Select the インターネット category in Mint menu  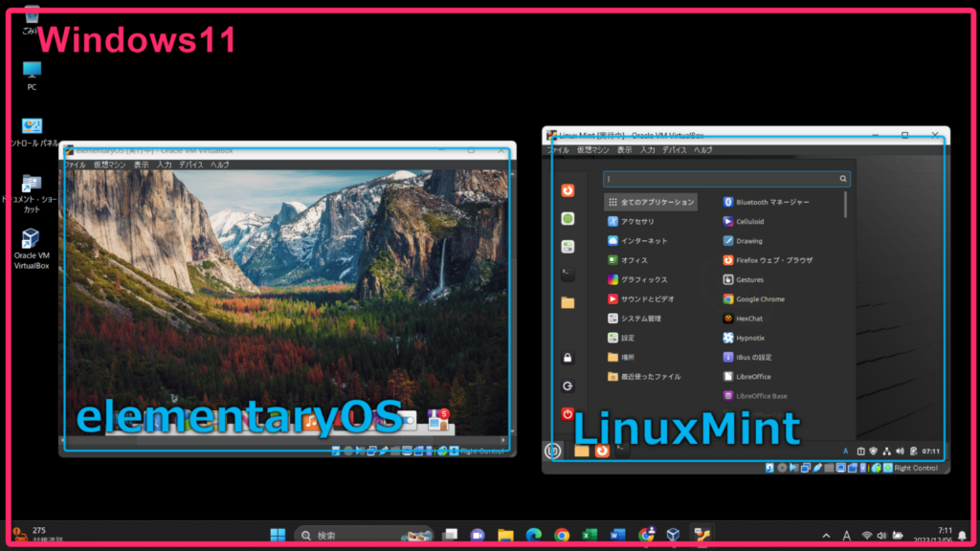(637, 241)
